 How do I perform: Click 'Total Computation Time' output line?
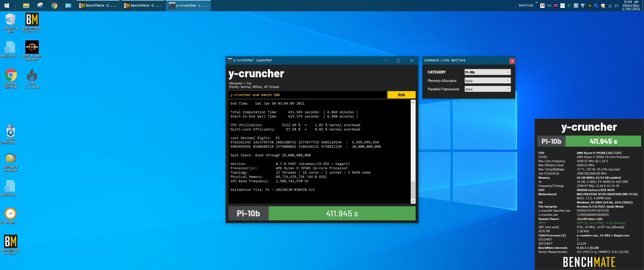(x=294, y=112)
